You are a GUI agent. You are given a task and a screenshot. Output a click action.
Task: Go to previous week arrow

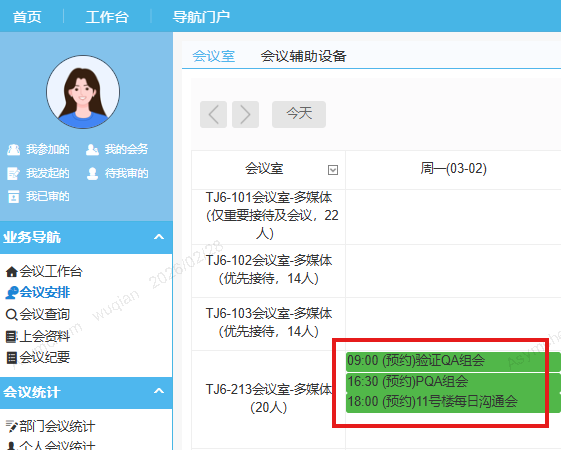213,114
